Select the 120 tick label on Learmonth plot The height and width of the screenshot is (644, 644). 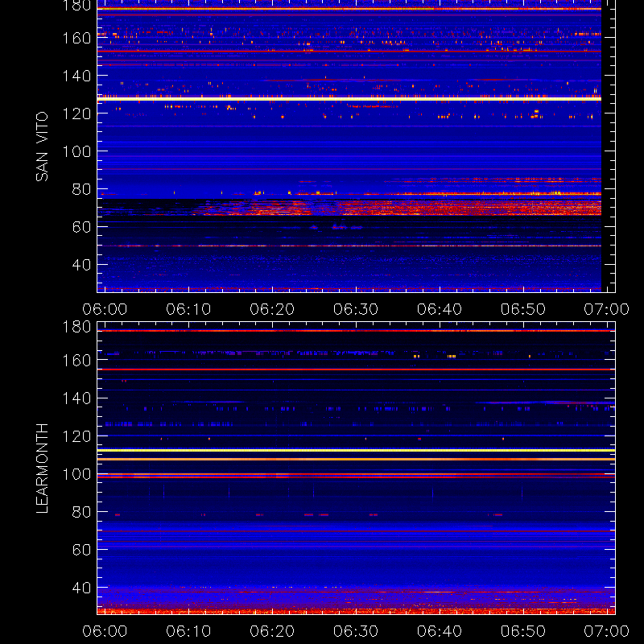76,436
